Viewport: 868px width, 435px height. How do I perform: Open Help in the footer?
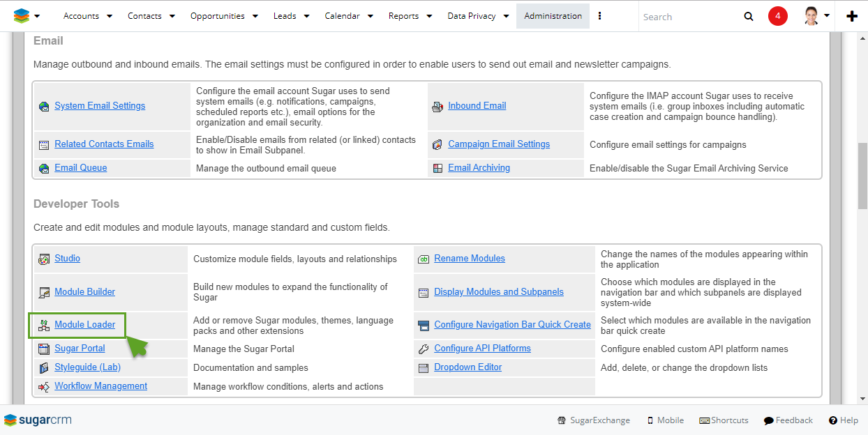coord(844,420)
